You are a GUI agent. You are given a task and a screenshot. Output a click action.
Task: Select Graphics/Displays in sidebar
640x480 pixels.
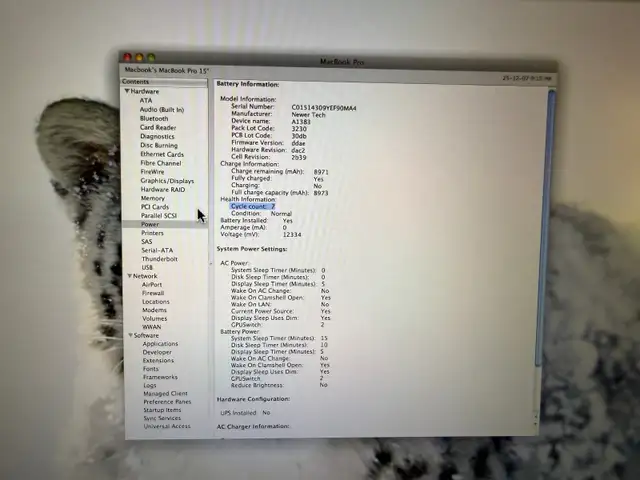[167, 181]
